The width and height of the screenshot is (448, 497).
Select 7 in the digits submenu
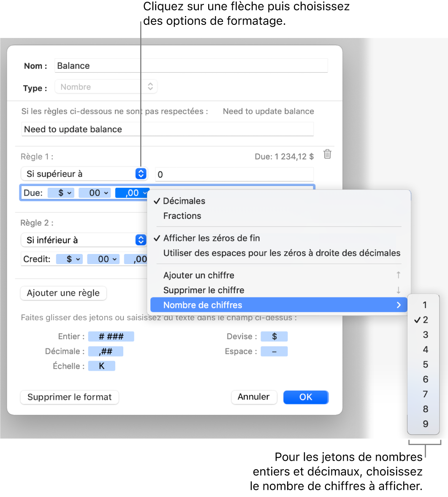coord(424,394)
